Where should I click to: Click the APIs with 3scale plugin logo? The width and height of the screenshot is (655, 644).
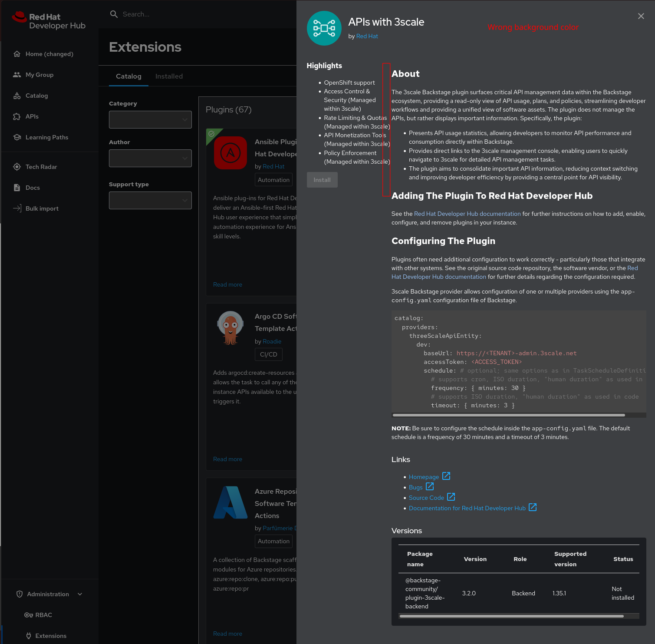pyautogui.click(x=324, y=28)
